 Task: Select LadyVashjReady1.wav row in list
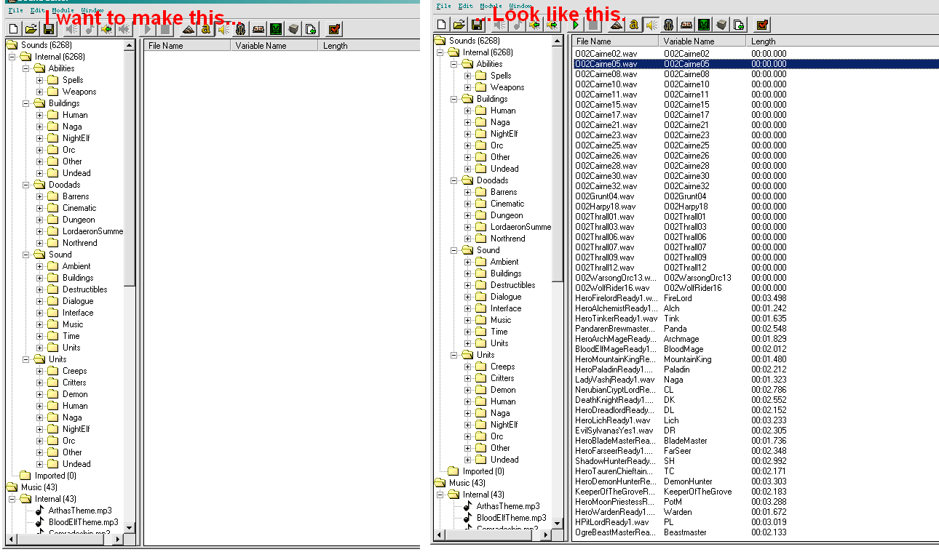tap(756, 380)
